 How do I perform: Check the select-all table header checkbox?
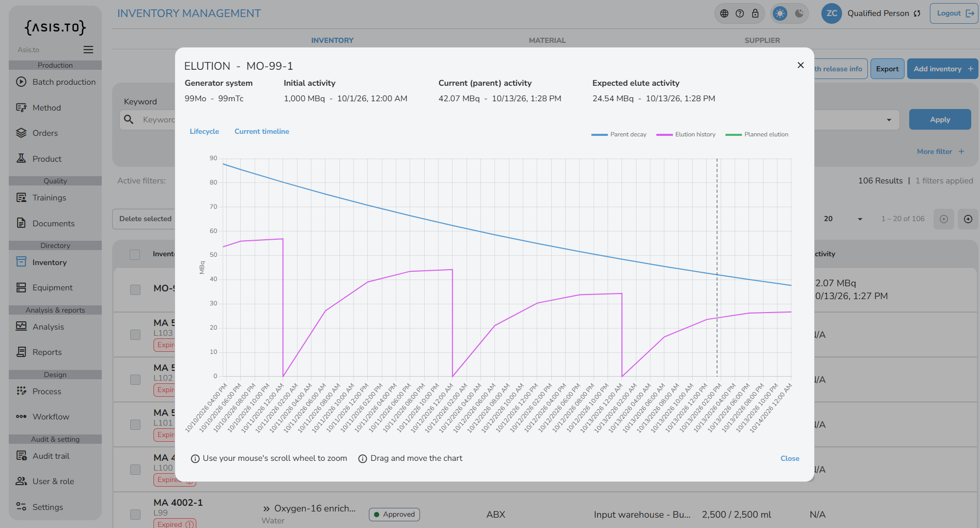(135, 254)
